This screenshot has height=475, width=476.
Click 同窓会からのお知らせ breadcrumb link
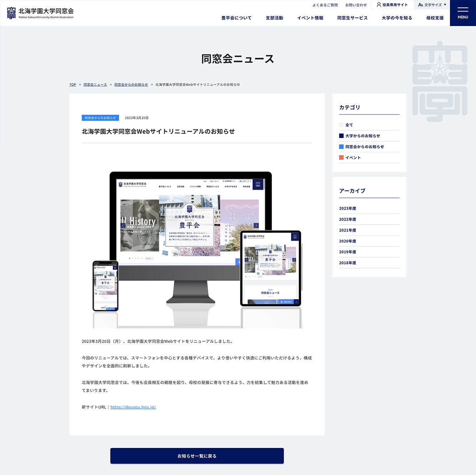click(x=131, y=85)
